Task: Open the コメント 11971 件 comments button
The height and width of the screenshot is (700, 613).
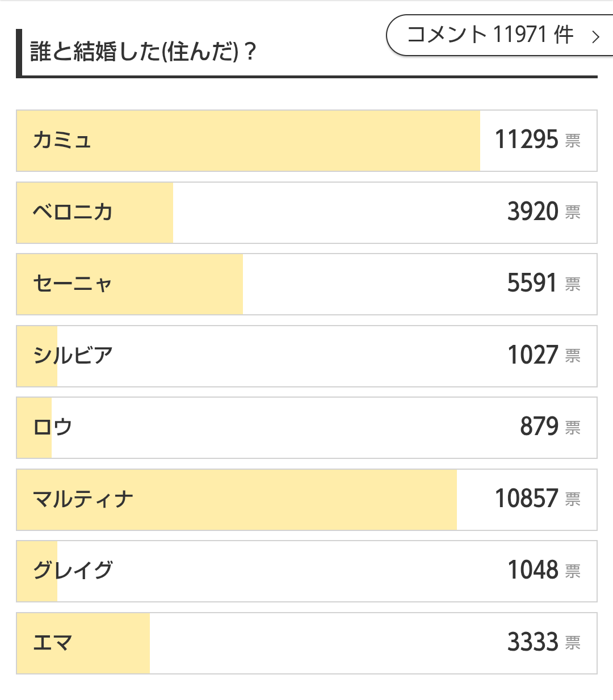Action: (x=490, y=35)
